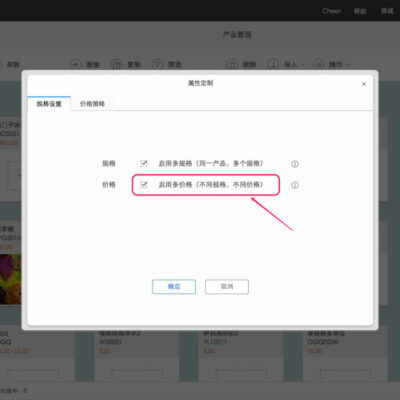Screen dimensions: 400x400
Task: Open 帮助 in the top bar
Action: tap(360, 11)
